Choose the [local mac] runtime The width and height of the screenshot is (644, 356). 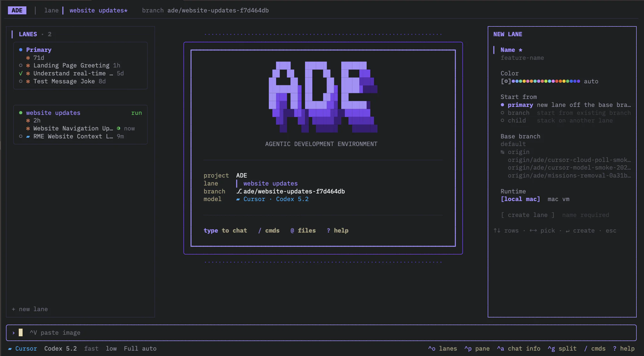520,199
